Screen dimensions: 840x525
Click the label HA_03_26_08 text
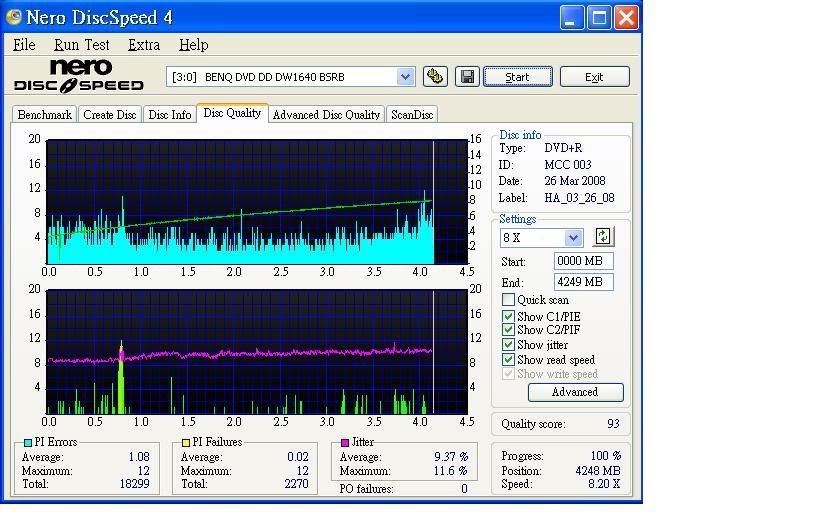click(x=579, y=198)
